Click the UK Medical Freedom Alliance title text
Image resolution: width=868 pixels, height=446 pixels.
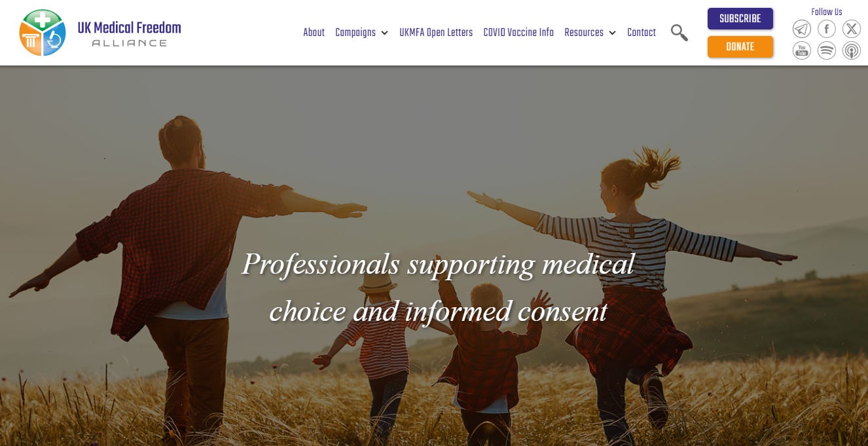(x=129, y=34)
